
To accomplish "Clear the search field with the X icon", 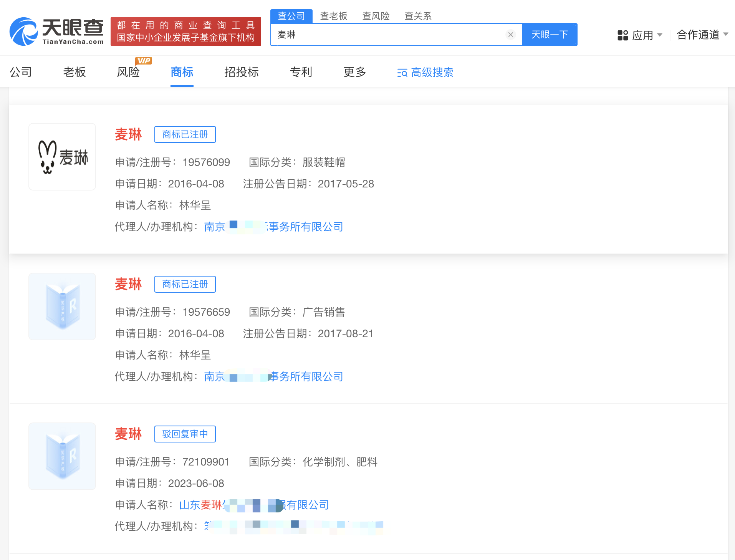I will pyautogui.click(x=511, y=35).
